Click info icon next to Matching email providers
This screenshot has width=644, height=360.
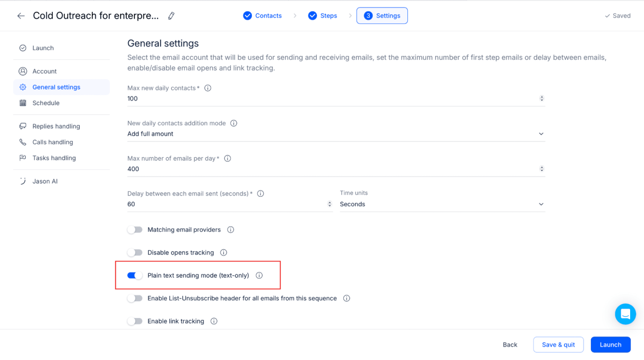pos(231,230)
